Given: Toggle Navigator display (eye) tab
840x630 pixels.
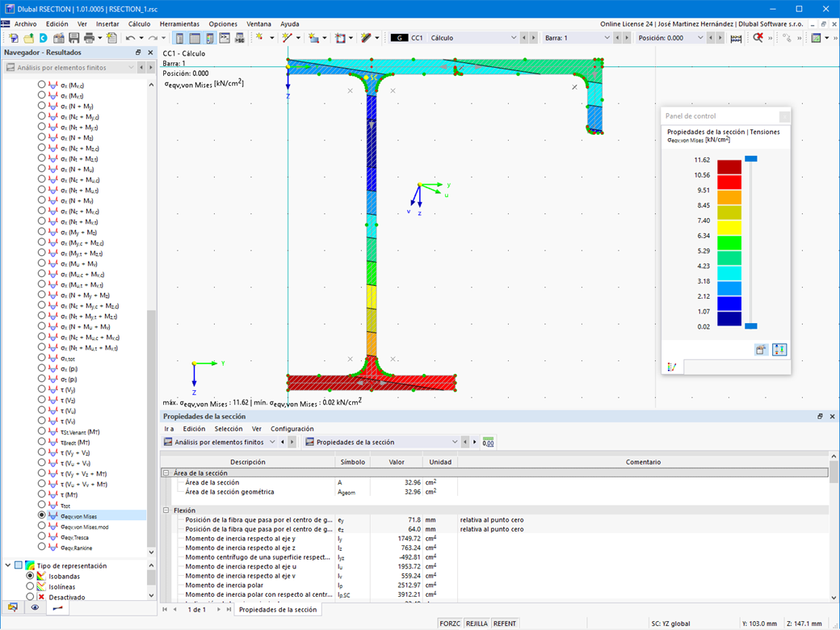Looking at the screenshot, I should (x=35, y=607).
